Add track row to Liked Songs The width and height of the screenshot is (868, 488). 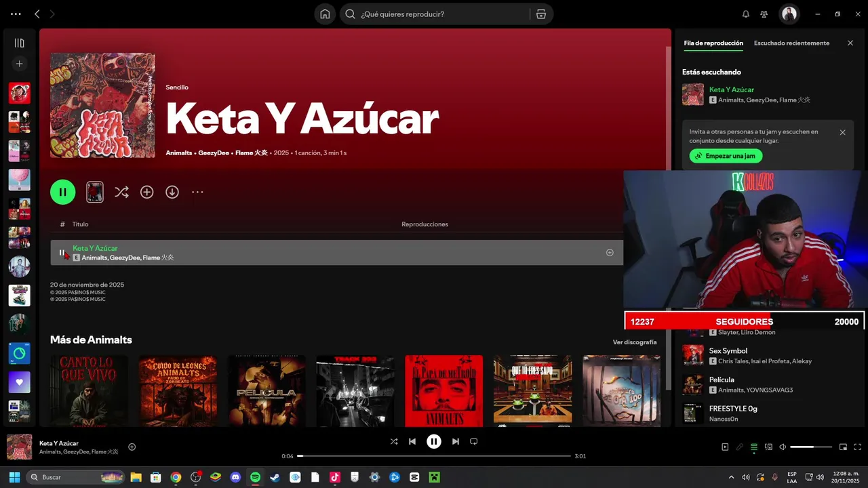coord(610,253)
